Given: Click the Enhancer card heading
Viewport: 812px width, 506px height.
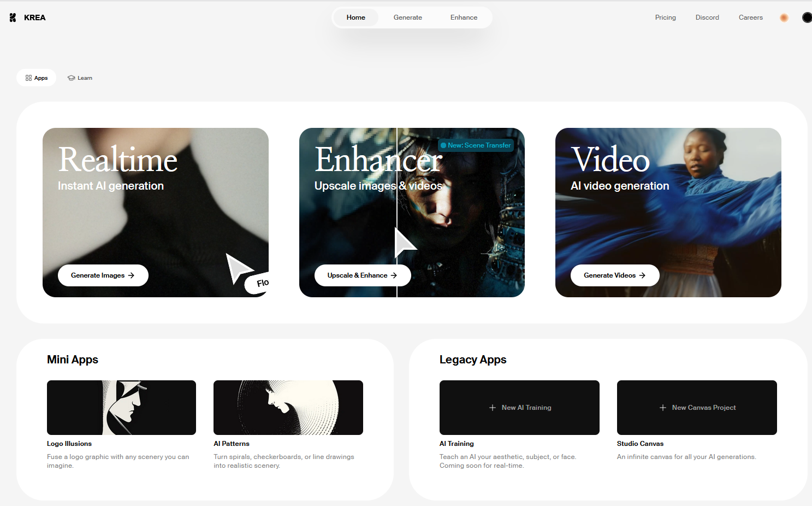Looking at the screenshot, I should (x=378, y=160).
